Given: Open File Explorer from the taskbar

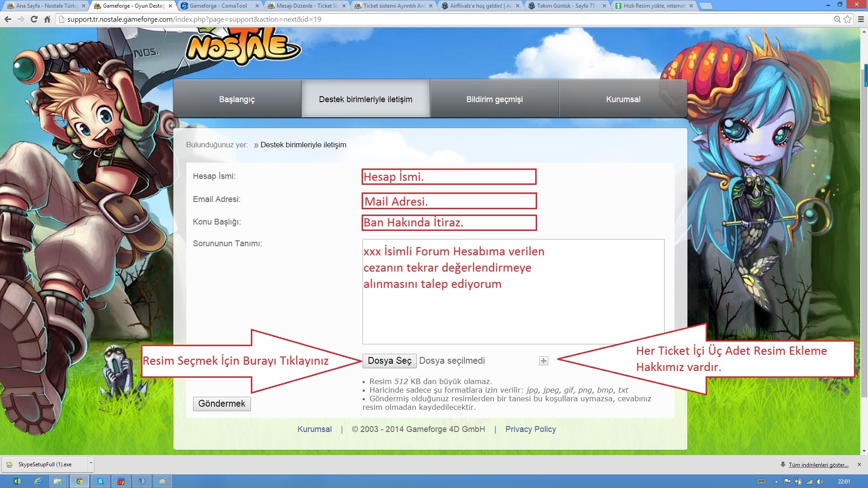Looking at the screenshot, I should (57, 481).
